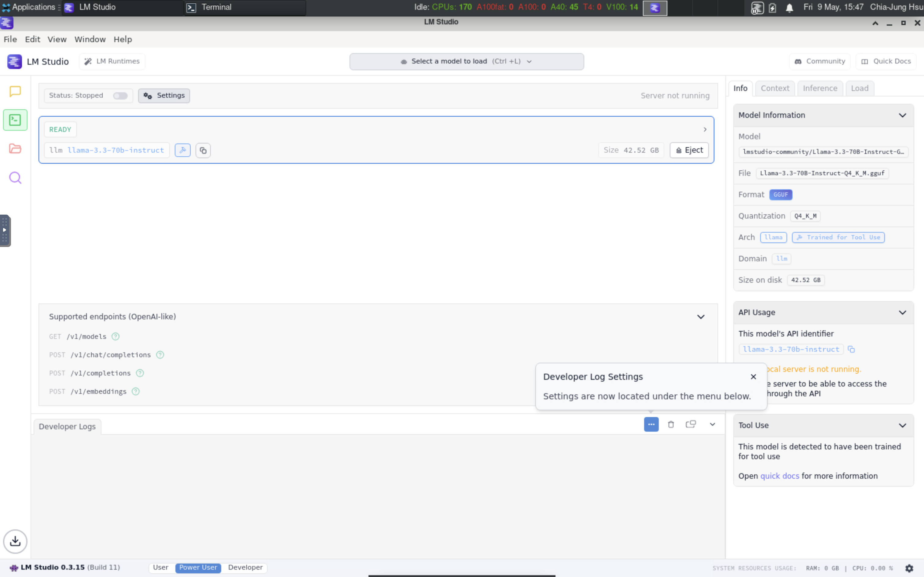
Task: Open My Models folder sidebar icon
Action: click(x=15, y=148)
